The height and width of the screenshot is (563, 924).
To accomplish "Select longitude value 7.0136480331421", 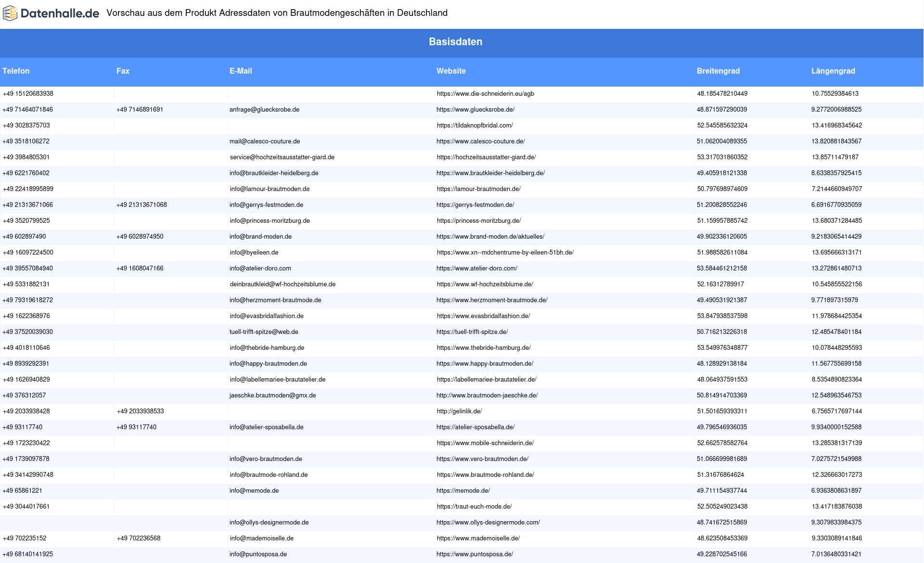I will tap(836, 554).
